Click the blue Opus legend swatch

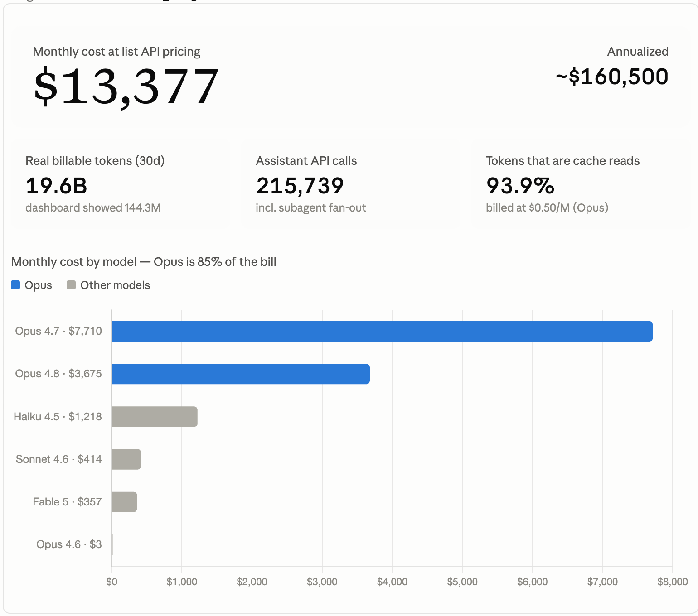point(15,285)
